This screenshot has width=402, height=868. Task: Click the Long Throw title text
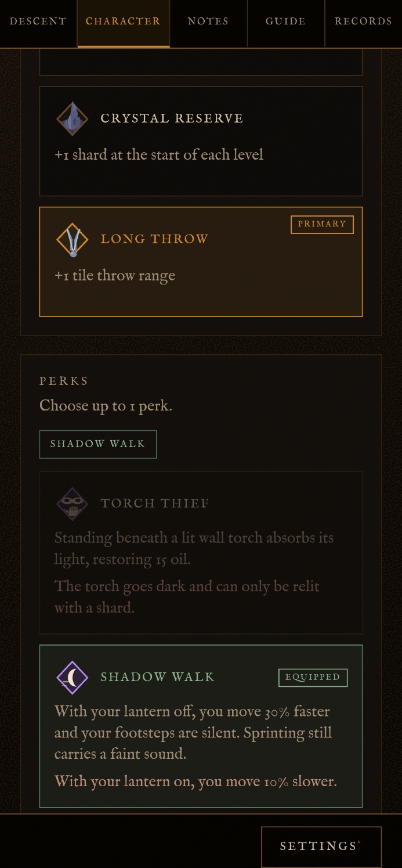point(154,239)
